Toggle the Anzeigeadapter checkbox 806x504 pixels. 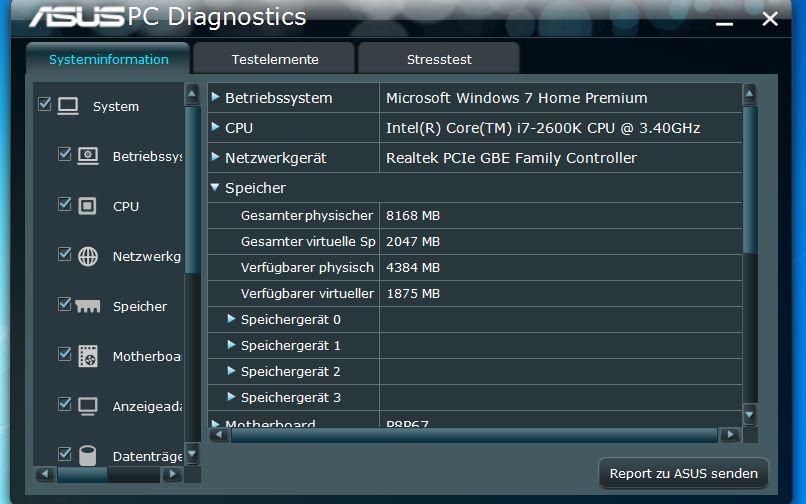64,404
